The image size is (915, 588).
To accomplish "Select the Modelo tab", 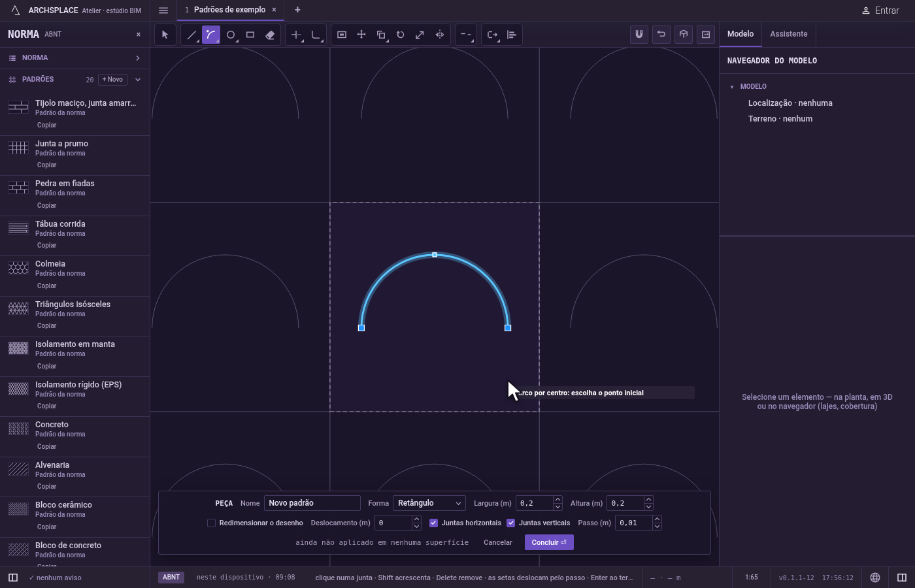I will pos(740,34).
